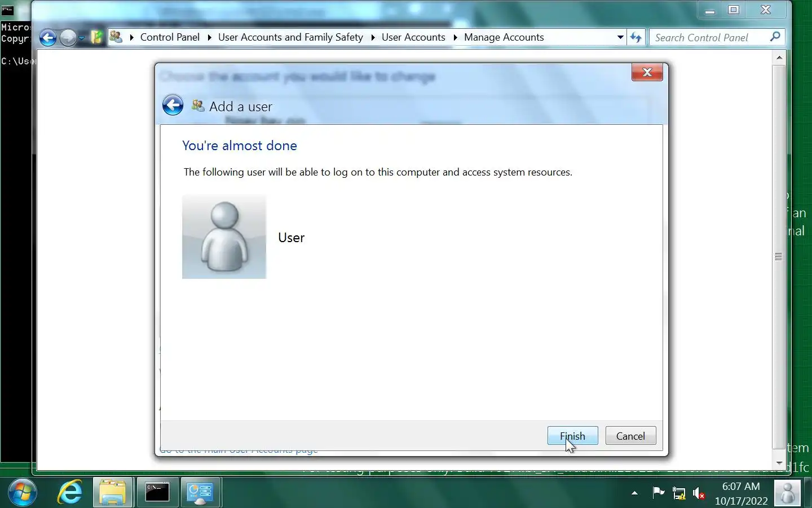Click User Accounts breadcrumb
Screen dimensions: 812x508
coord(413,37)
